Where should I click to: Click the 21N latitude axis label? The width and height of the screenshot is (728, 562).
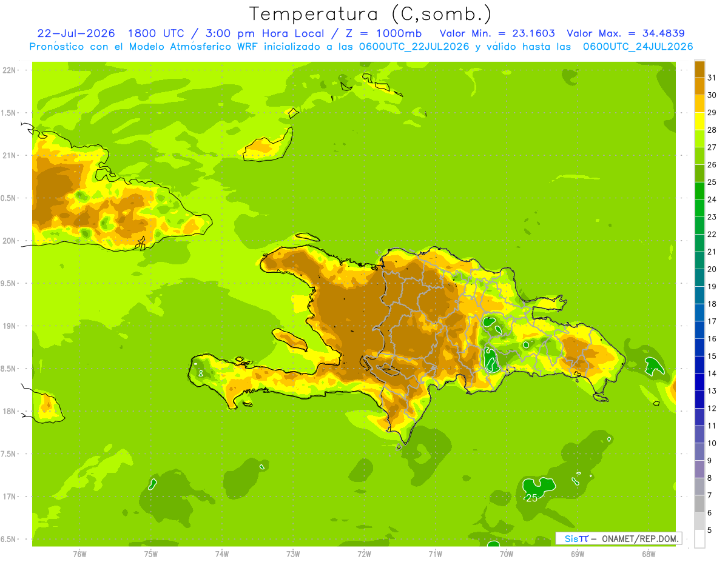8,156
